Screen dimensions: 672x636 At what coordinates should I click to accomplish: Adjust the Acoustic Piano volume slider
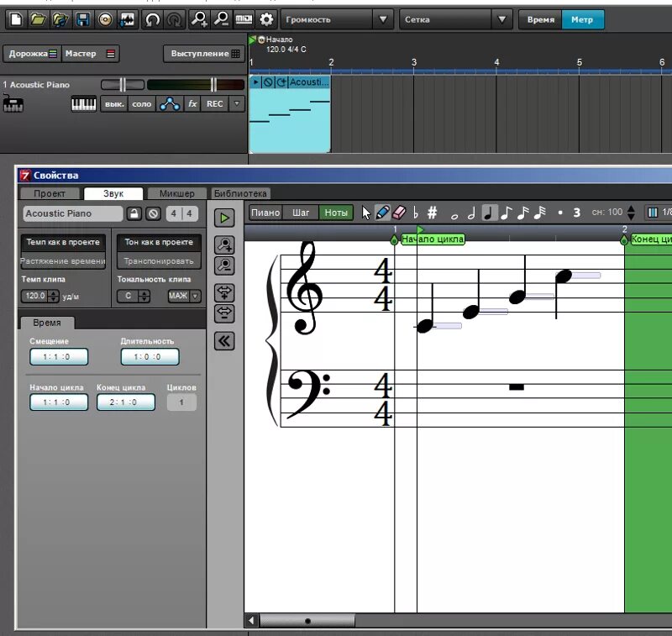196,85
